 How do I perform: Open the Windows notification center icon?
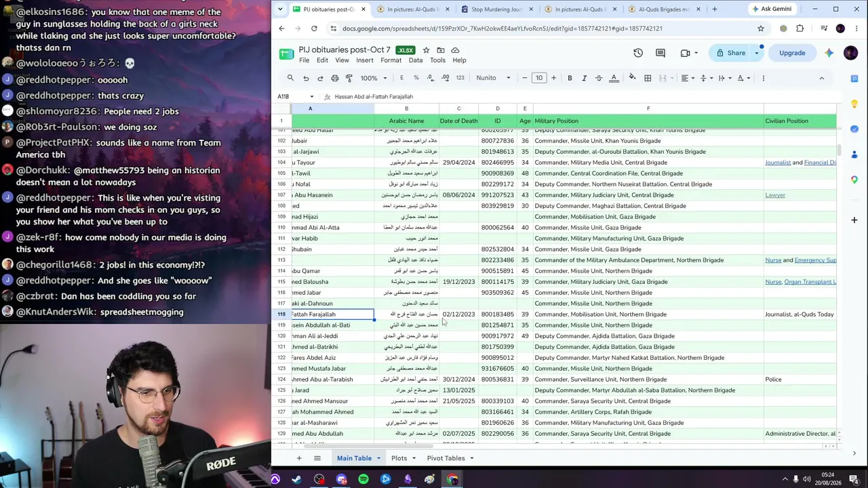point(854,479)
